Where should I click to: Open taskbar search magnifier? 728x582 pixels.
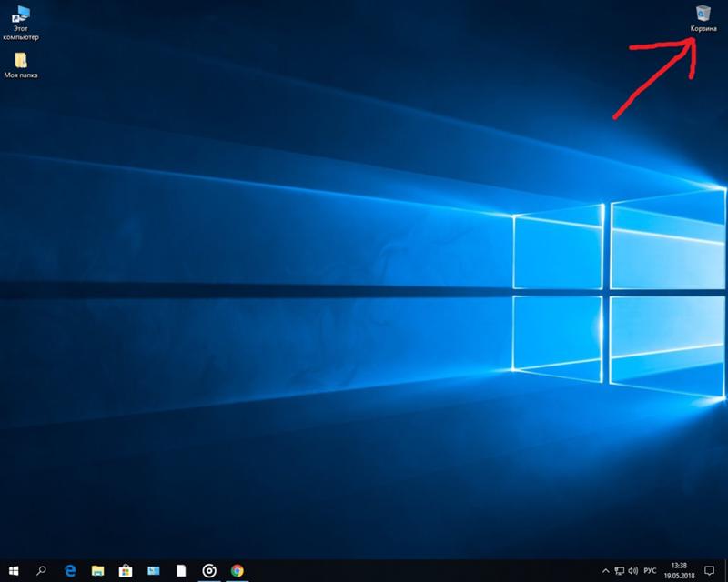click(x=41, y=570)
